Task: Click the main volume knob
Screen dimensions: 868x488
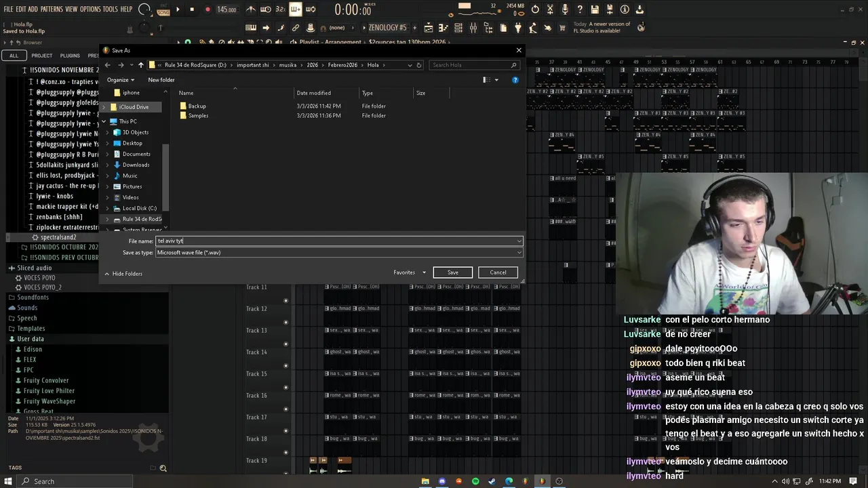Action: (144, 9)
